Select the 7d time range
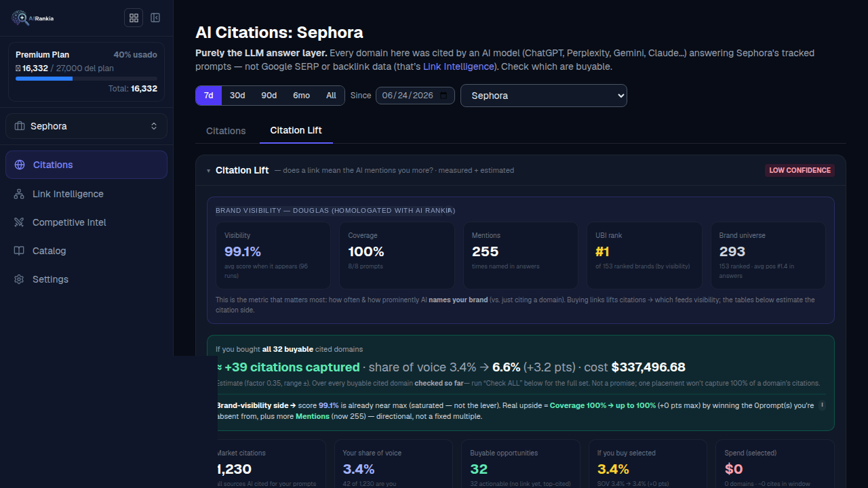 click(209, 96)
